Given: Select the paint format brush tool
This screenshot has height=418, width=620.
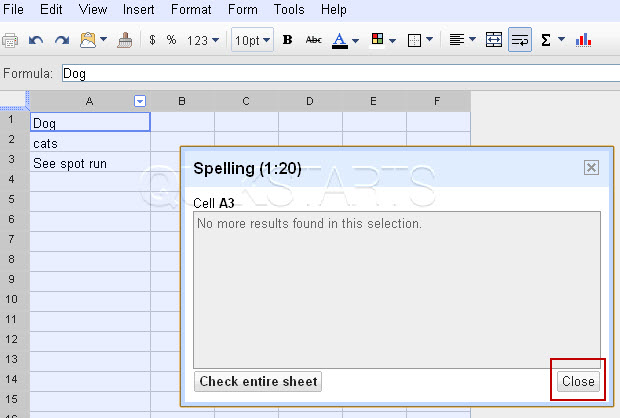Looking at the screenshot, I should [x=125, y=40].
